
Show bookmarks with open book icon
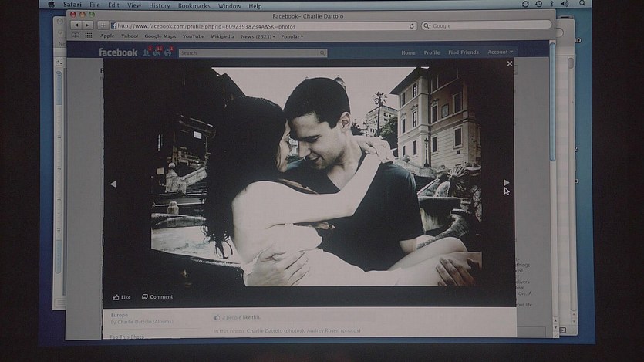tap(76, 36)
